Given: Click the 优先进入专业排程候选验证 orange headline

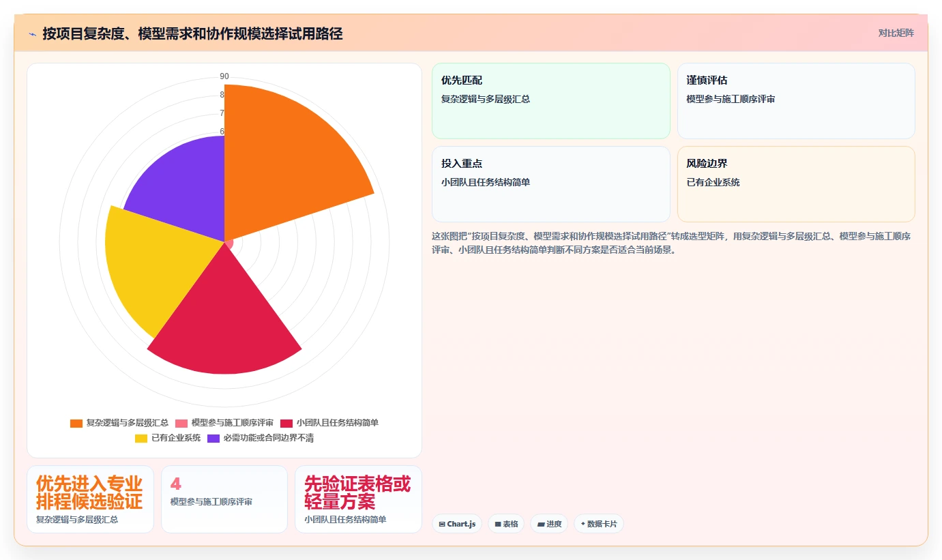Looking at the screenshot, I should (89, 492).
